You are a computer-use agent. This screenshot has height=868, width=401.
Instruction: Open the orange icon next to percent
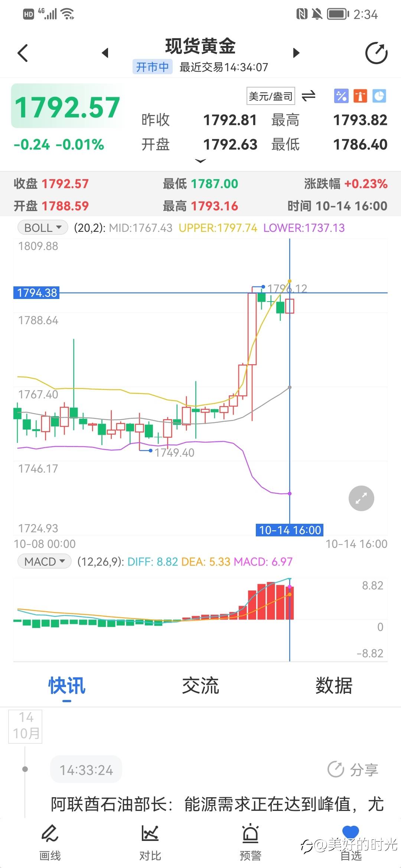coord(360,96)
